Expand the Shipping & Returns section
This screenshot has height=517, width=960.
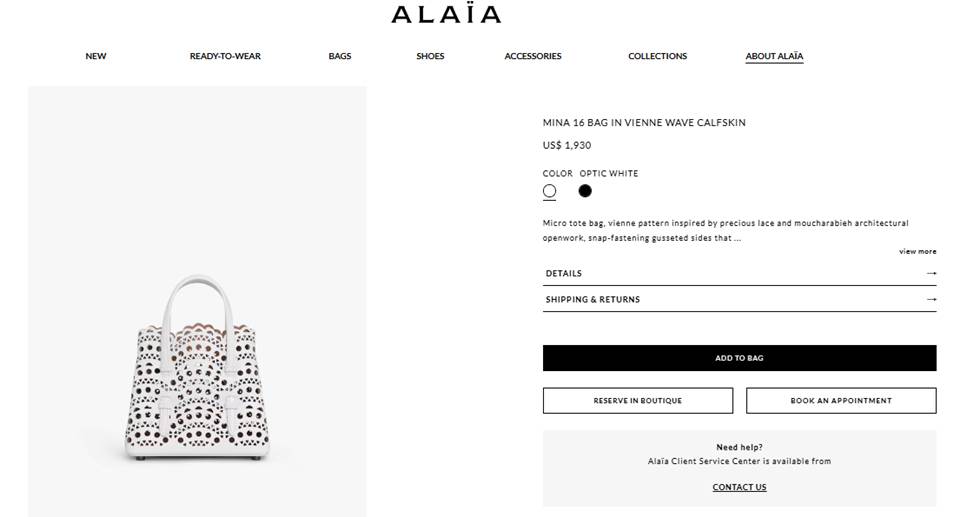739,300
